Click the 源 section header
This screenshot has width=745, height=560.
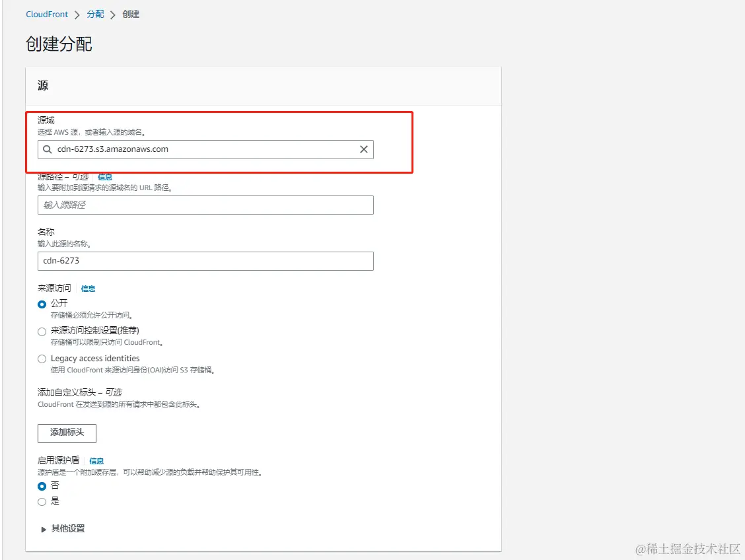click(x=43, y=85)
